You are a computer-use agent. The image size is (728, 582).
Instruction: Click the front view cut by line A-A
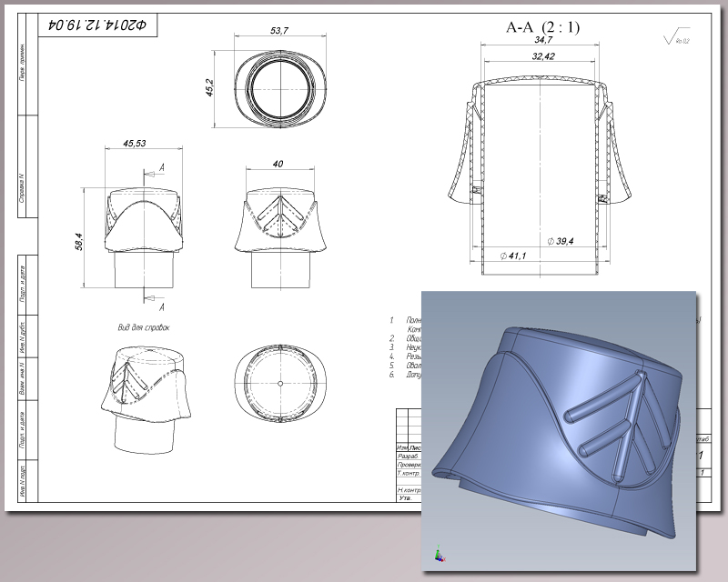(x=144, y=238)
